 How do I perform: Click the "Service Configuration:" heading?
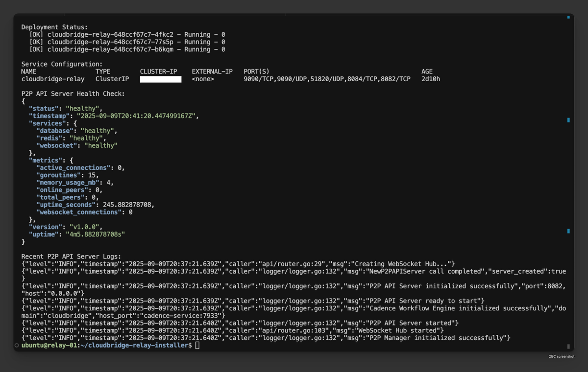pos(62,64)
